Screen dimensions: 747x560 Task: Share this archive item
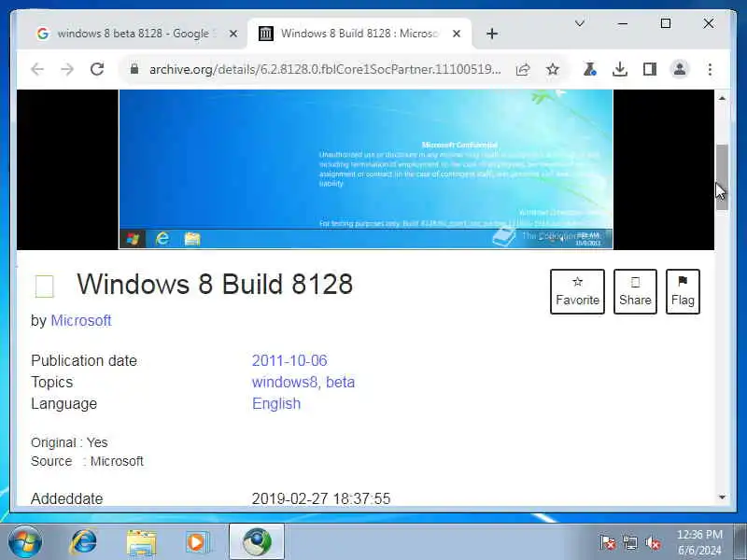[x=635, y=291]
